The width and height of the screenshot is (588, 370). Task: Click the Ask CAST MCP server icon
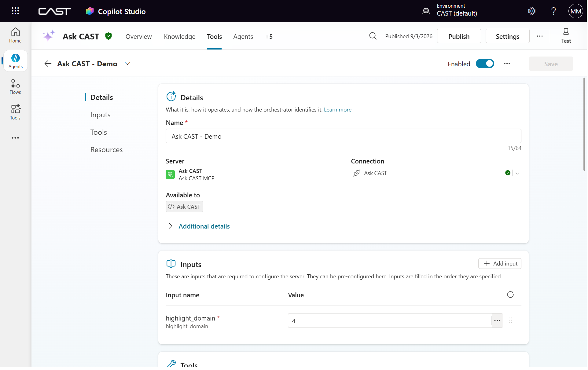(x=170, y=174)
